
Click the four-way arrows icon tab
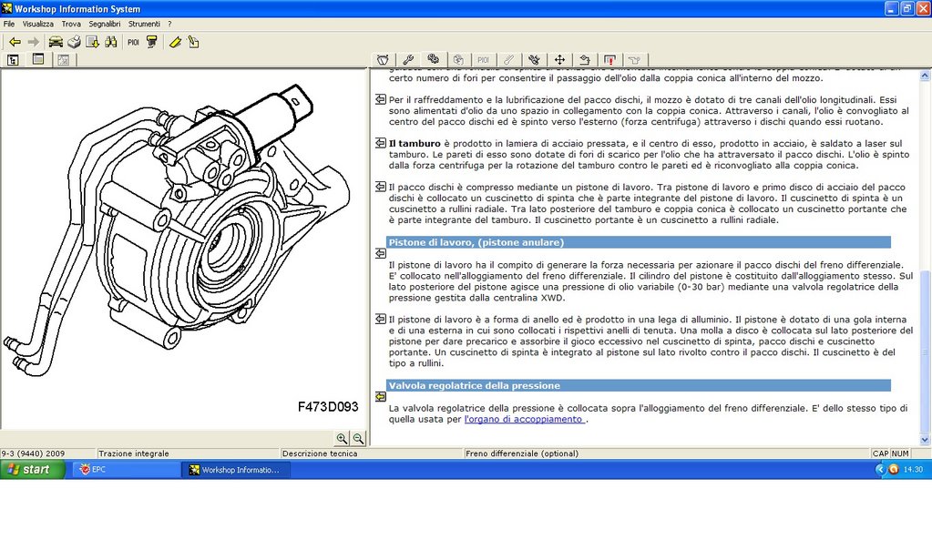click(559, 59)
